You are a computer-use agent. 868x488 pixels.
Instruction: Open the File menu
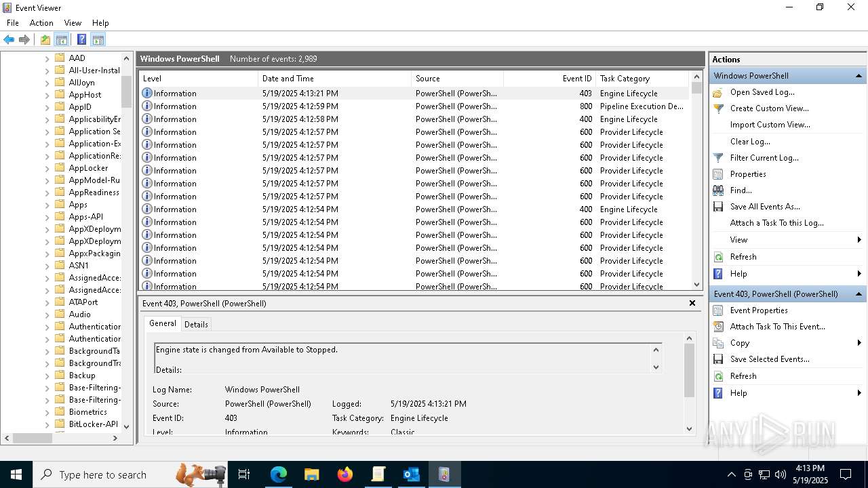(x=13, y=23)
